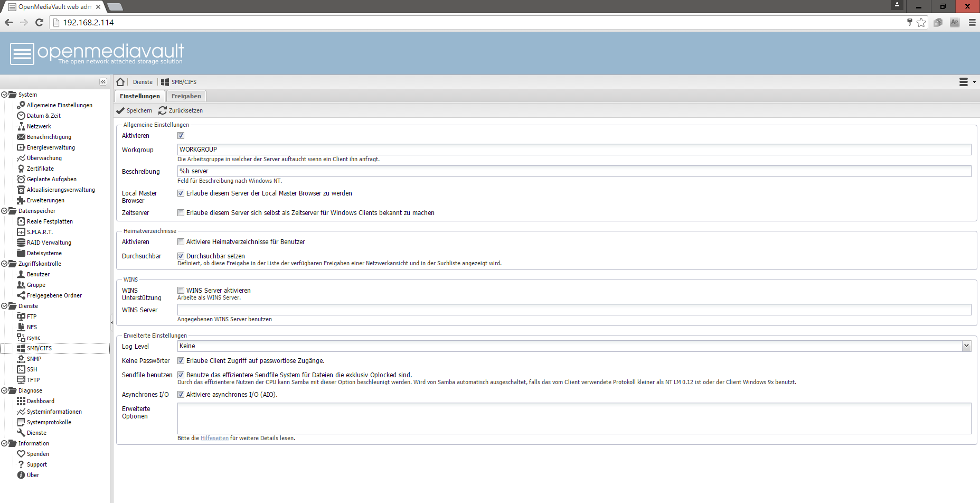Open Spenden in Information section
980x503 pixels.
pyautogui.click(x=38, y=454)
